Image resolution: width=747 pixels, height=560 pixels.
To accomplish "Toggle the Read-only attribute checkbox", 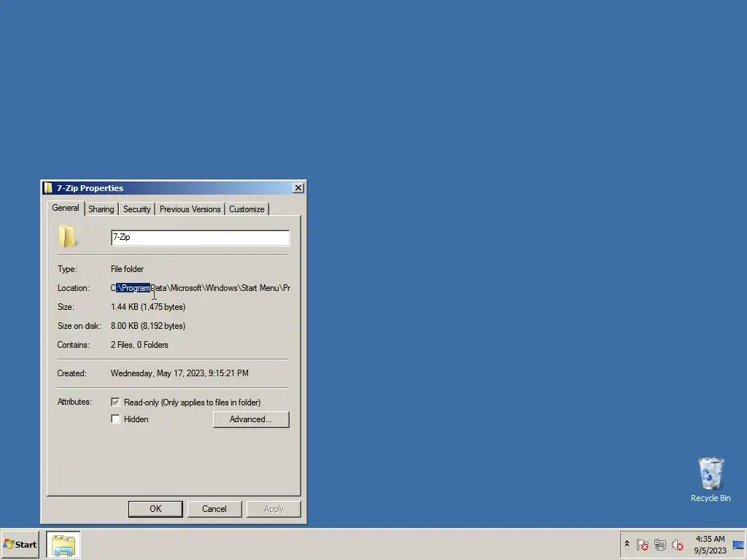I will click(115, 402).
